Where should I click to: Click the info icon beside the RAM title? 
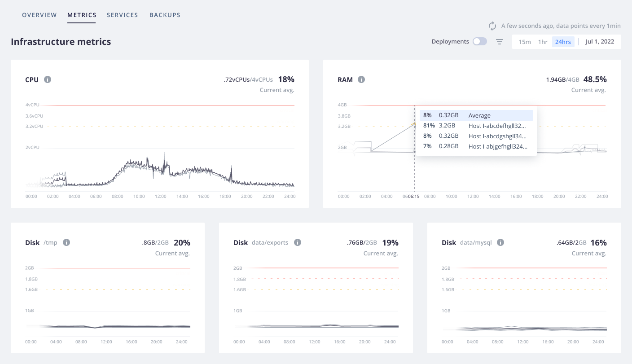(361, 79)
